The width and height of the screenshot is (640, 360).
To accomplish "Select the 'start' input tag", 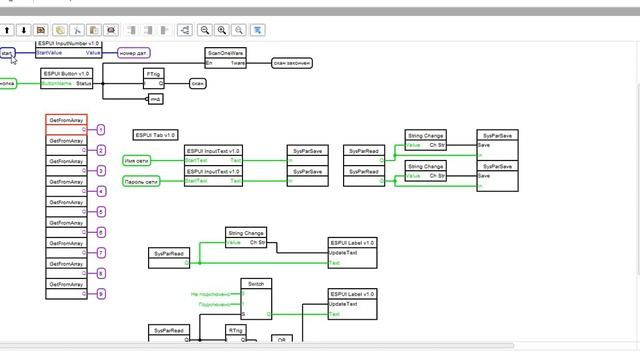I will pos(7,53).
